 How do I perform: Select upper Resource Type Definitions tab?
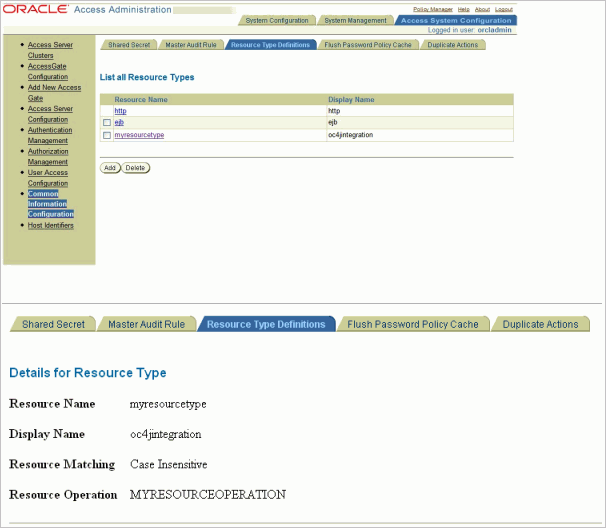(271, 45)
